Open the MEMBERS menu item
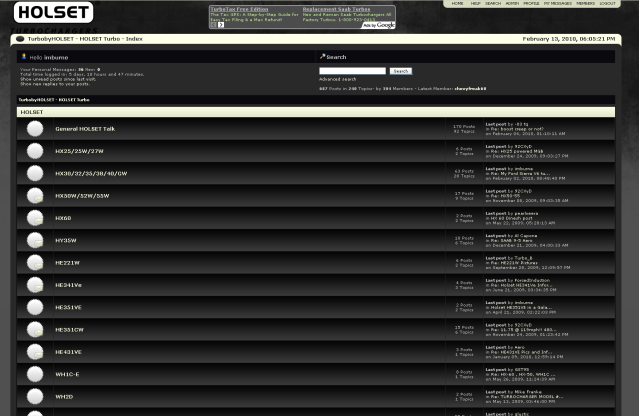 586,3
